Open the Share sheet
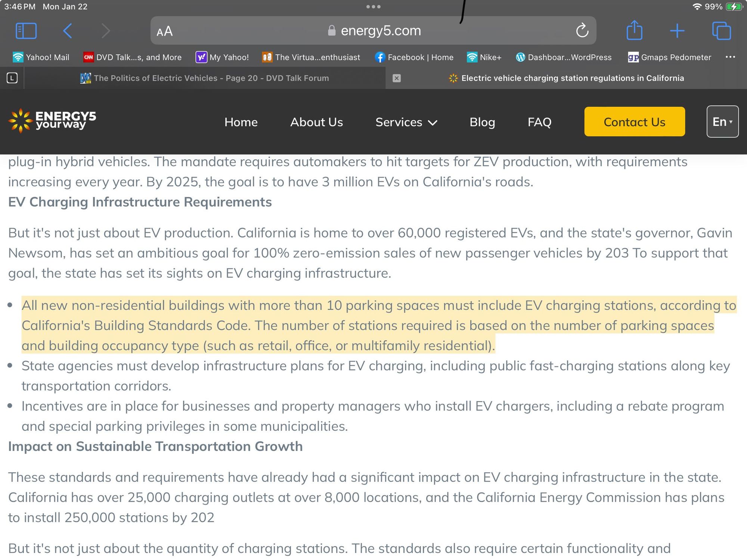This screenshot has width=747, height=560. pos(634,31)
